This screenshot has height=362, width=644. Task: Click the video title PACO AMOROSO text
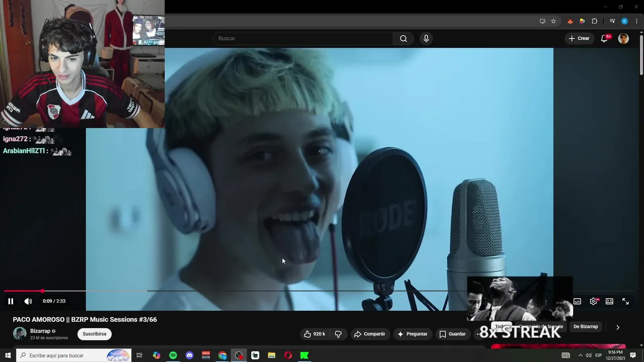(85, 320)
